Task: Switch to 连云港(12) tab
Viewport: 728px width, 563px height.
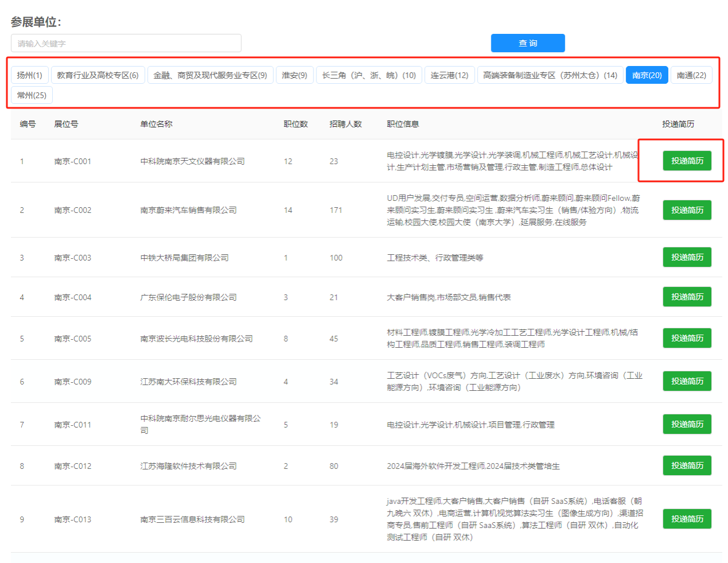Action: (x=450, y=75)
